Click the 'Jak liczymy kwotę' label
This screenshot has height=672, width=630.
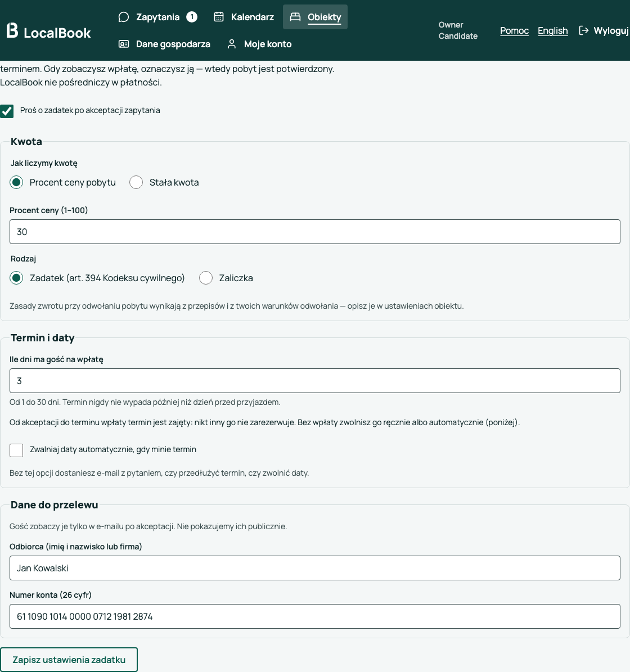[44, 163]
